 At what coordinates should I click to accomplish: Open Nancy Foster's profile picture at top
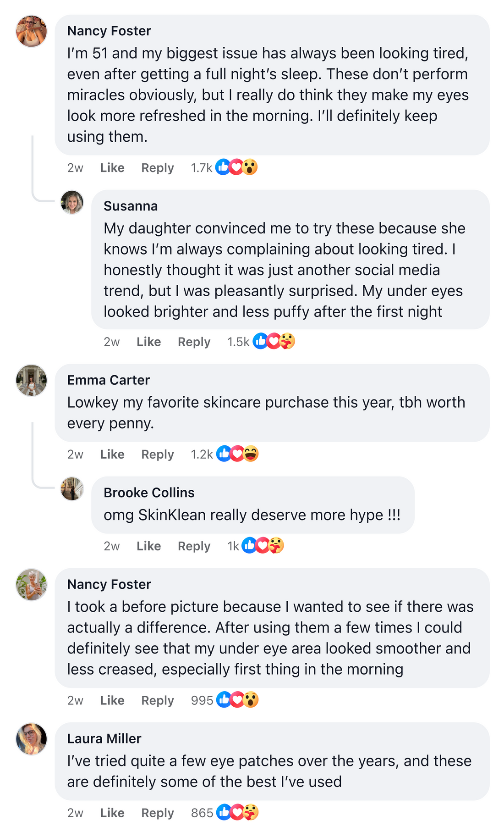click(32, 31)
